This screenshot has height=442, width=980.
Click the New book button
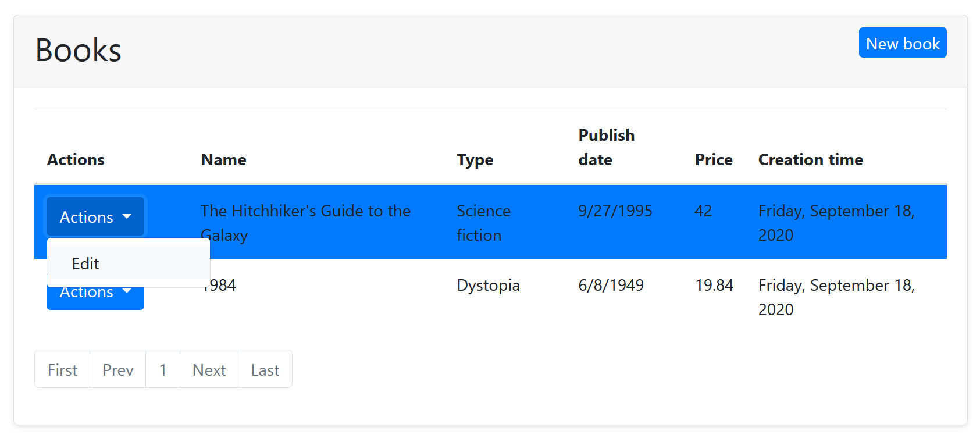point(902,43)
